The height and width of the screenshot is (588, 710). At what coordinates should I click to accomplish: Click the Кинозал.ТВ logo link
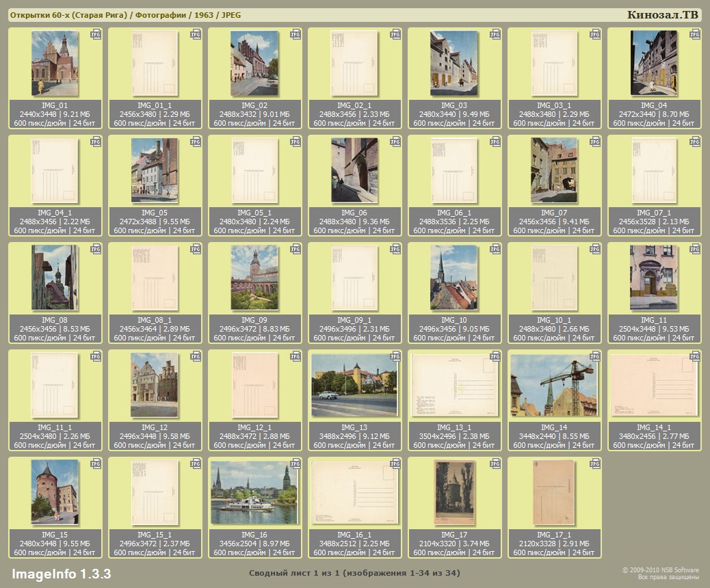point(663,15)
